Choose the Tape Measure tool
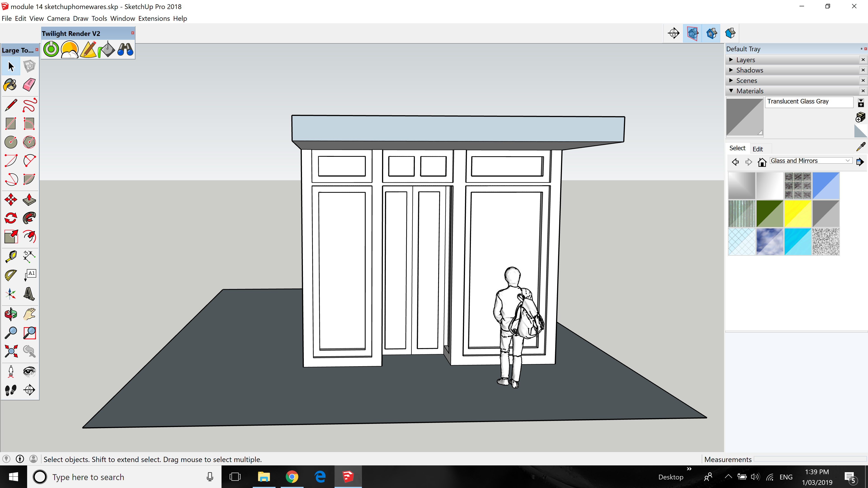868x488 pixels. tap(10, 257)
